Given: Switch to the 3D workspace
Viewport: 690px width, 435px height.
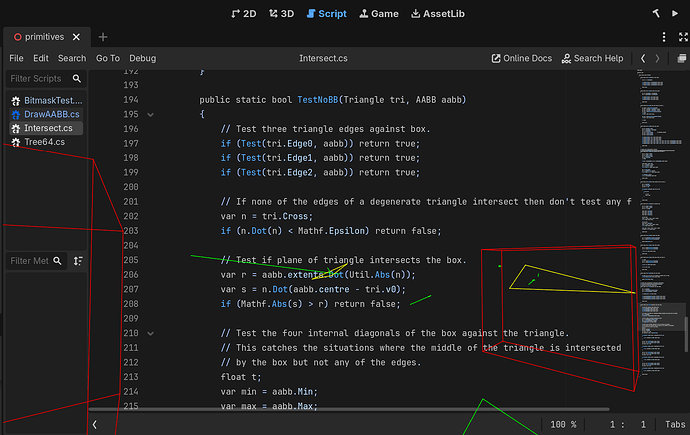Looking at the screenshot, I should pos(281,14).
